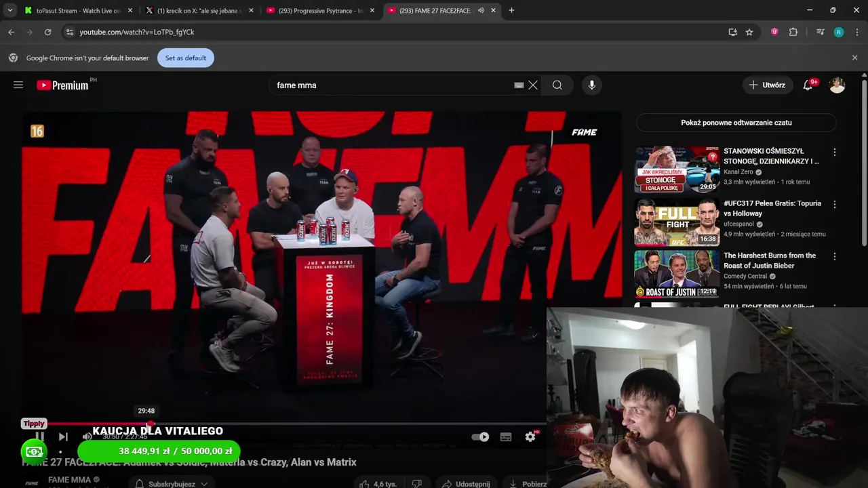This screenshot has height=488, width=868.
Task: Close the Progressive Psytrance tab
Action: click(x=372, y=10)
